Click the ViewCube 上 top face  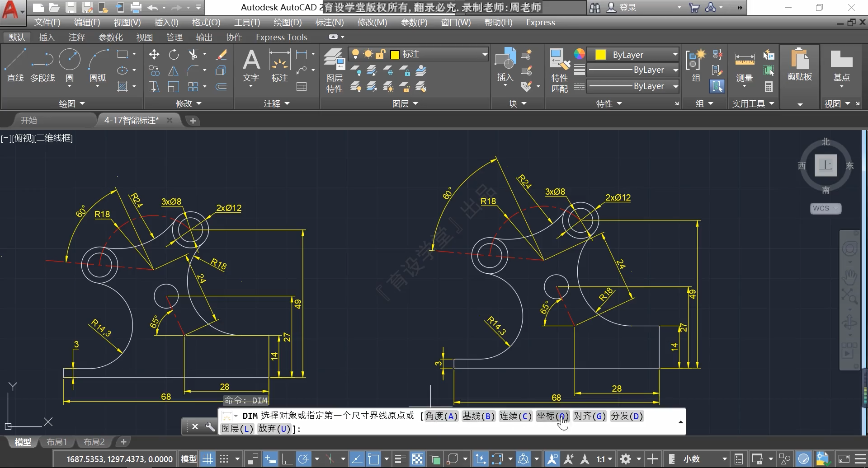coord(826,165)
